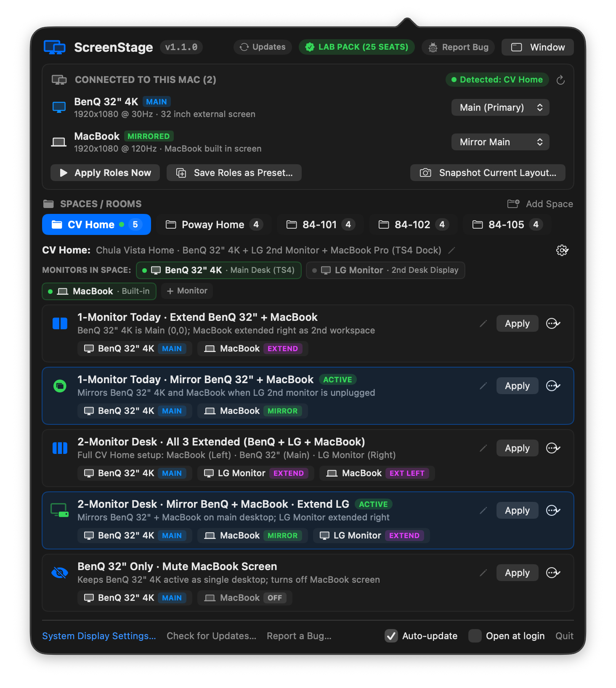
Task: Apply the 1-Monitor Today Mirror preset
Action: tap(517, 386)
